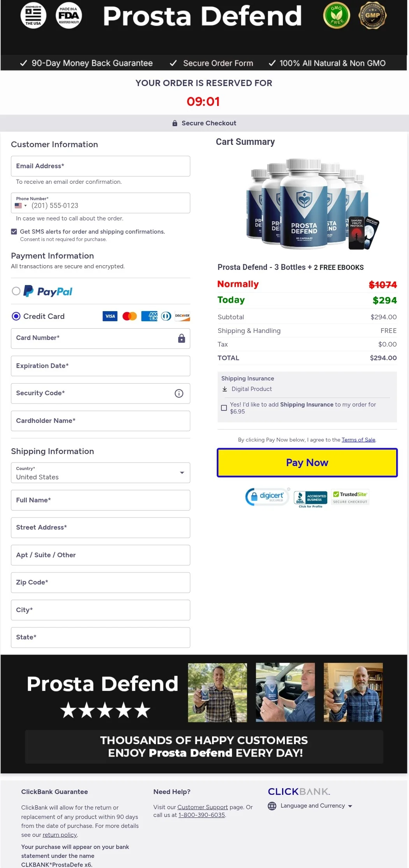Click the GMP certified badge in header

(372, 16)
